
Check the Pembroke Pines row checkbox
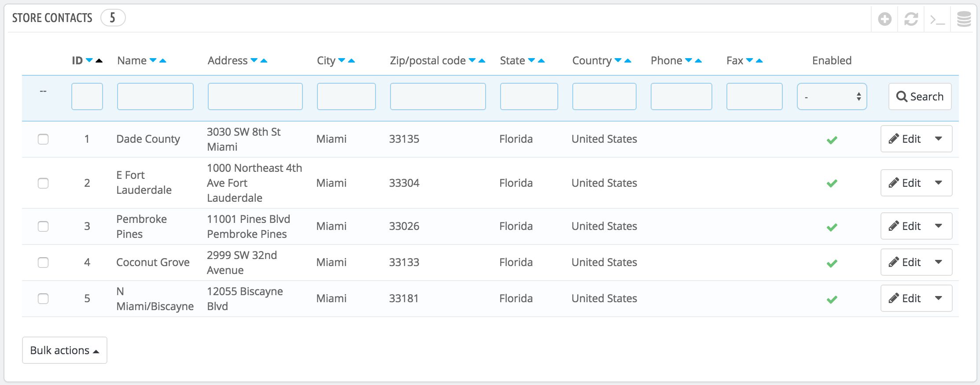(43, 226)
